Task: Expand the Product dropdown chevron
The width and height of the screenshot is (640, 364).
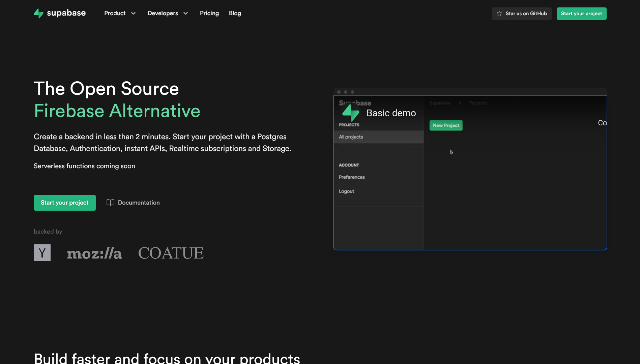Action: pos(133,13)
